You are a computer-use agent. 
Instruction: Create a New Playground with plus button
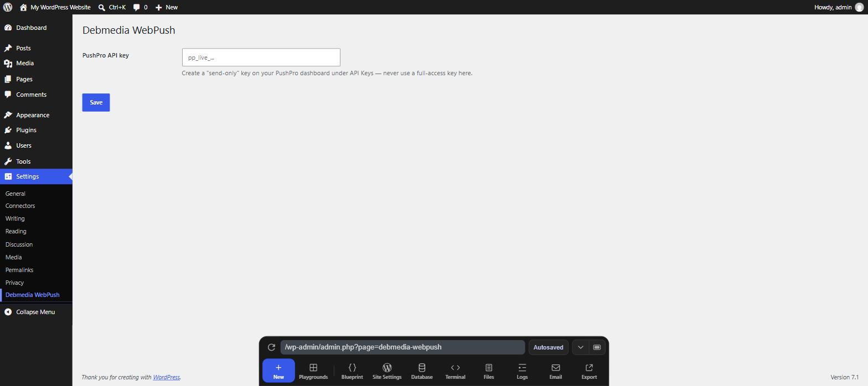tap(278, 371)
